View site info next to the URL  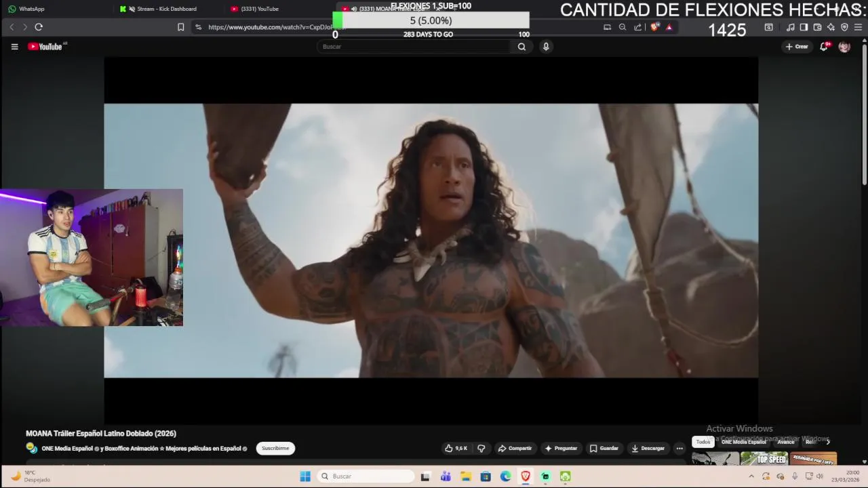tap(198, 27)
